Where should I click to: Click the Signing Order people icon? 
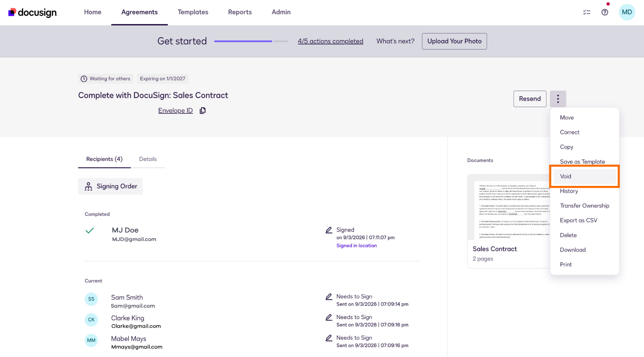coord(88,186)
